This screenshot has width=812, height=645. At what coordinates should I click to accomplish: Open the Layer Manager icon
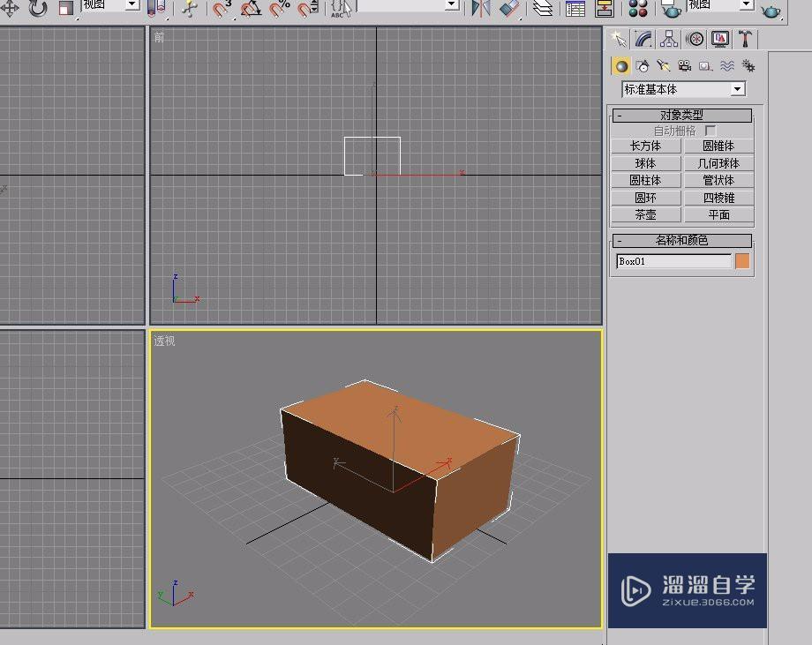tap(544, 9)
